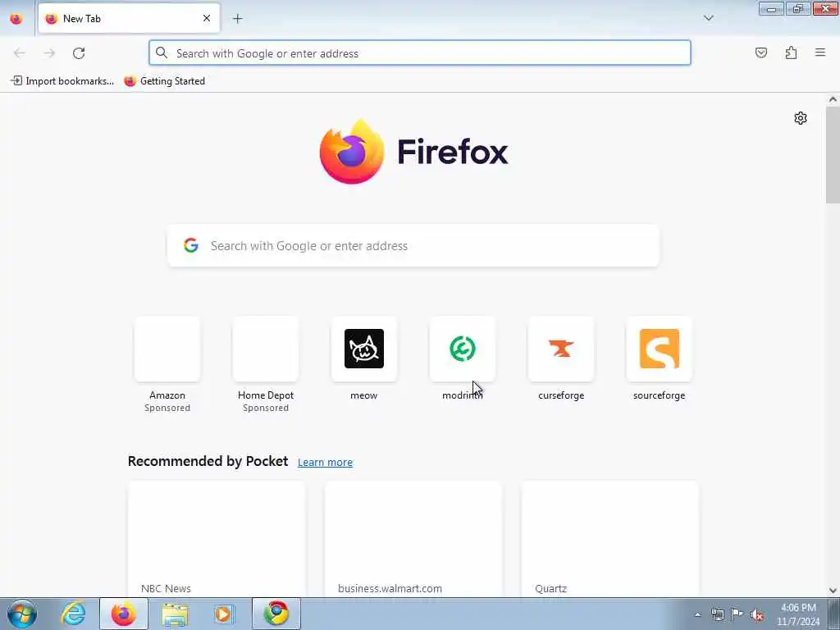The width and height of the screenshot is (840, 630).
Task: Click the forward navigation arrow
Action: point(49,53)
